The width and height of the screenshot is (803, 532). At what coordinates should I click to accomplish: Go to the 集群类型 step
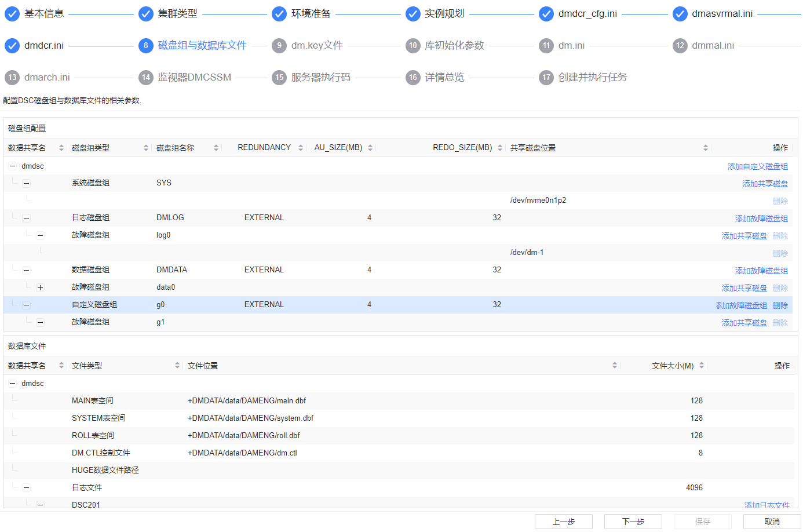(178, 14)
